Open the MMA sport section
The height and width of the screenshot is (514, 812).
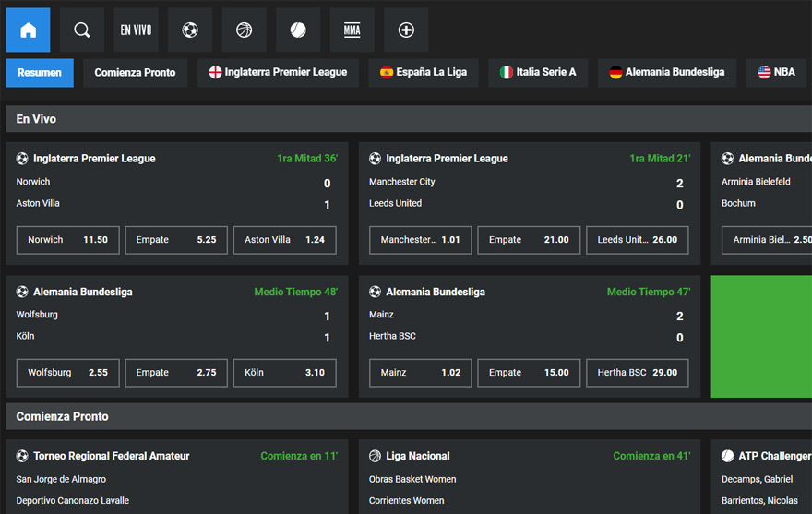click(352, 30)
